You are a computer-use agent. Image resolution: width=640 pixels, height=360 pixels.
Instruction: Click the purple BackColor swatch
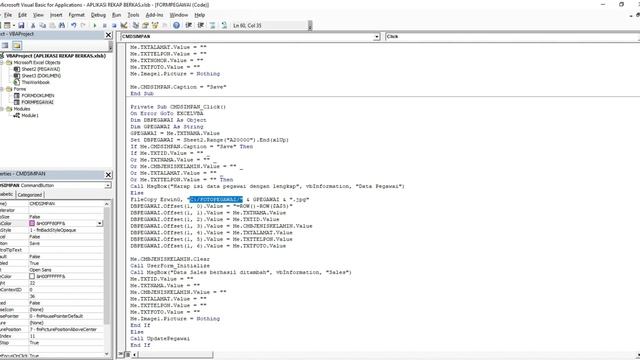pos(32,224)
